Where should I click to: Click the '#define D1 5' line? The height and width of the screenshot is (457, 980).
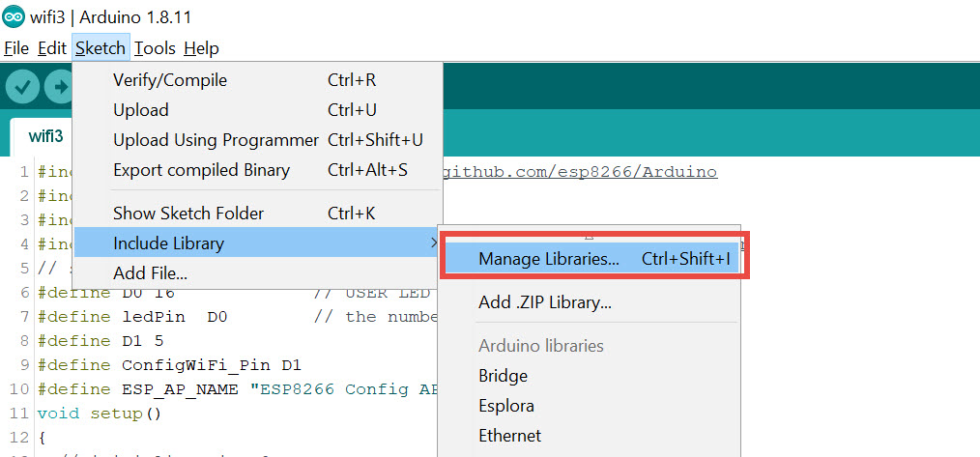100,341
